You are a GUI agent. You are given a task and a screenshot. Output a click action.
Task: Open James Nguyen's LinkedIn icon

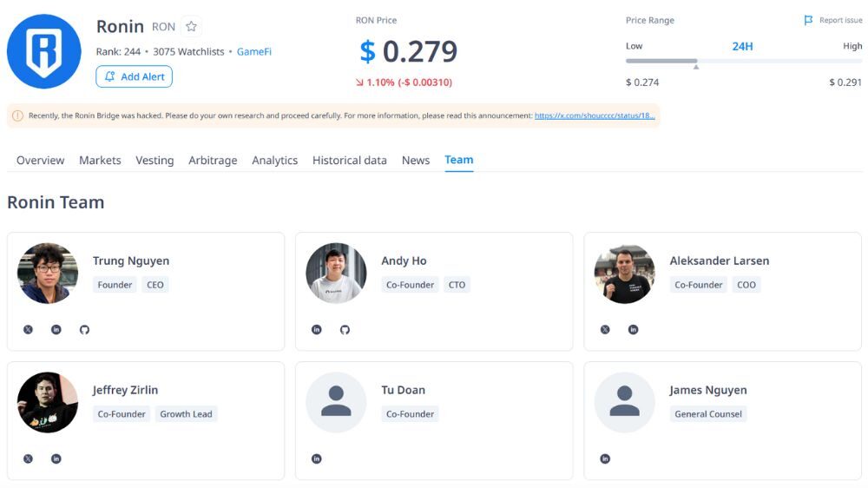tap(605, 458)
